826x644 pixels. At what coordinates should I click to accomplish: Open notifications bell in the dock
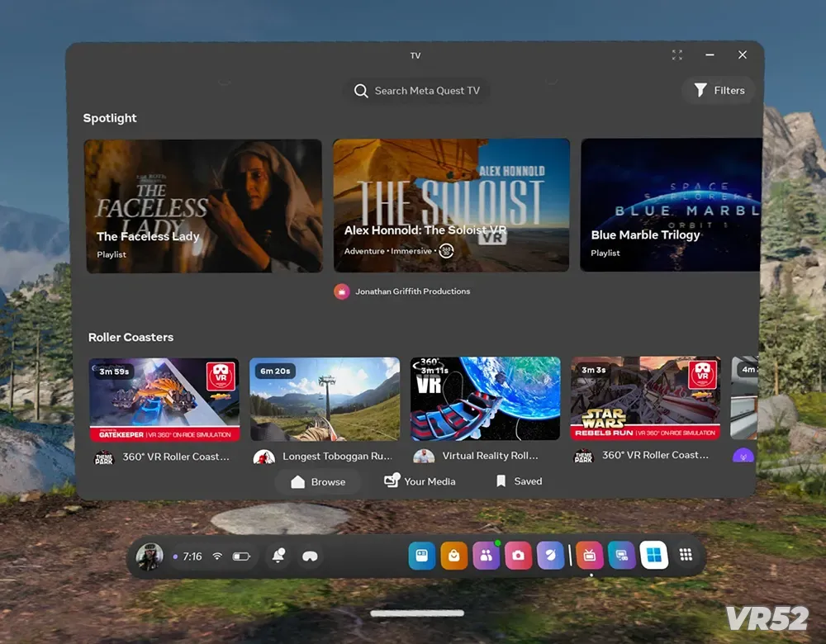pyautogui.click(x=278, y=556)
